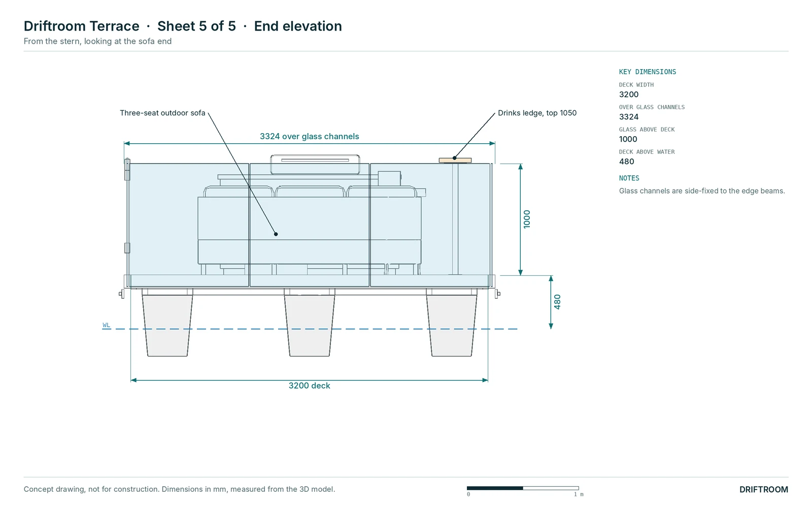Click the "0" scale bar label
The height and width of the screenshot is (508, 812).
[x=468, y=494]
